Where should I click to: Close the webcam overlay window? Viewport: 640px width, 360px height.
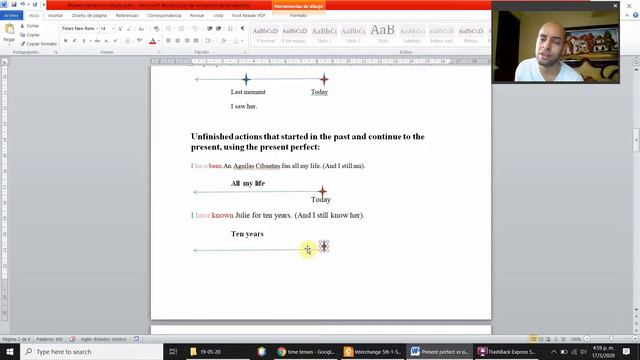click(615, 6)
